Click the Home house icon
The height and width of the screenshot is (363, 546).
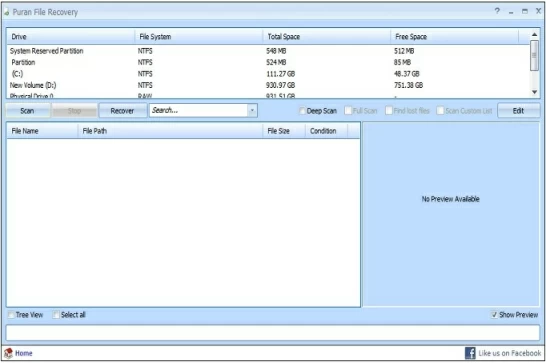[x=8, y=353]
